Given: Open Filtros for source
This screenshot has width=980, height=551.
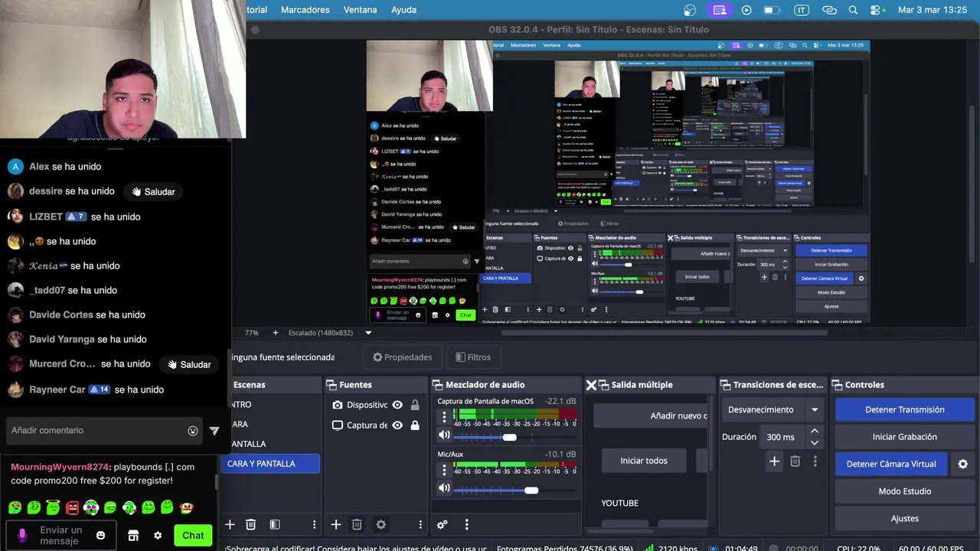Looking at the screenshot, I should [472, 357].
